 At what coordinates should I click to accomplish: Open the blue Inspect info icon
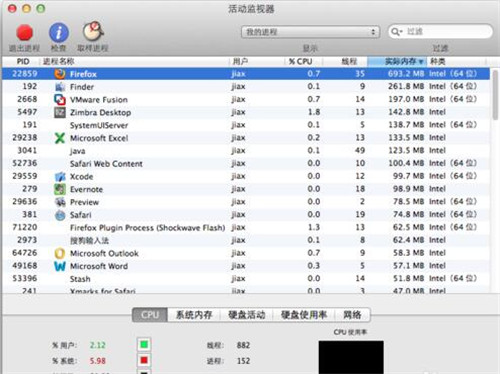(x=59, y=33)
